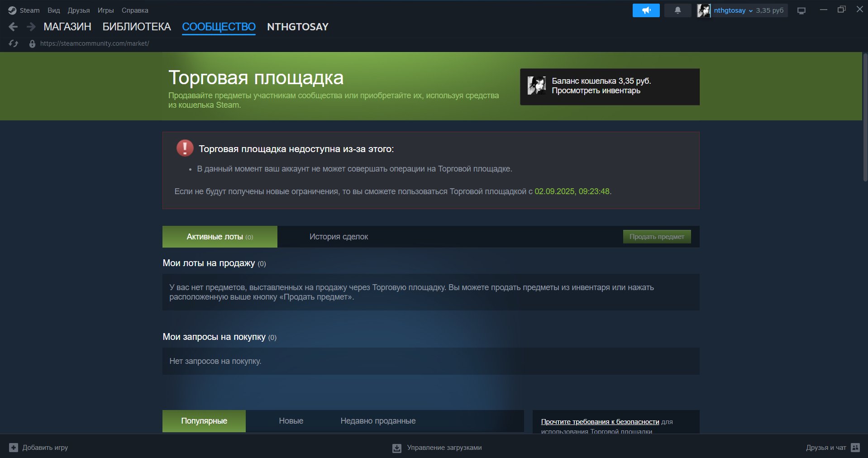Switch to the Новые tab
The width and height of the screenshot is (868, 458).
coord(291,421)
